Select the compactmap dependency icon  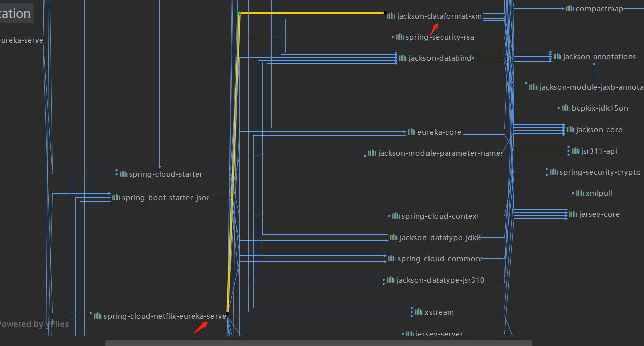pos(569,8)
